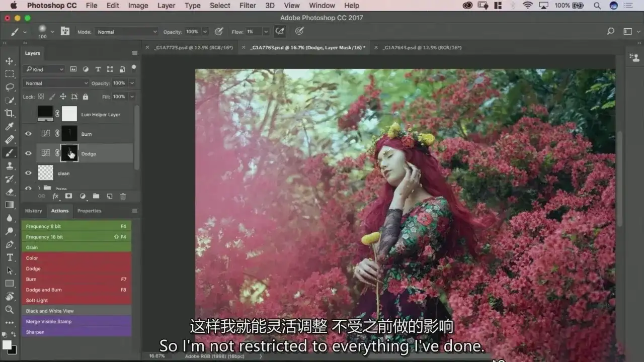Screen dimensions: 644x362
Task: Open the Fill value dropdown arrow
Action: (132, 97)
